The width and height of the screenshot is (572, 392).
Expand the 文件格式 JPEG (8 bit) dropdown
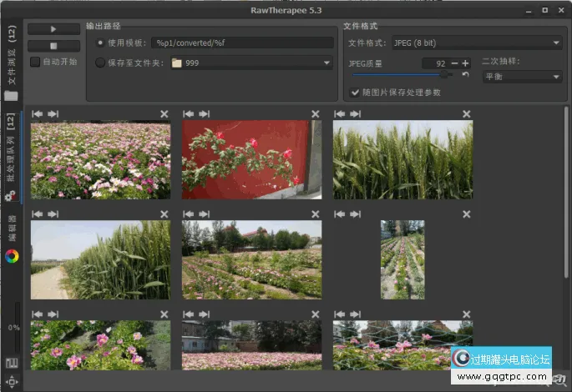476,43
